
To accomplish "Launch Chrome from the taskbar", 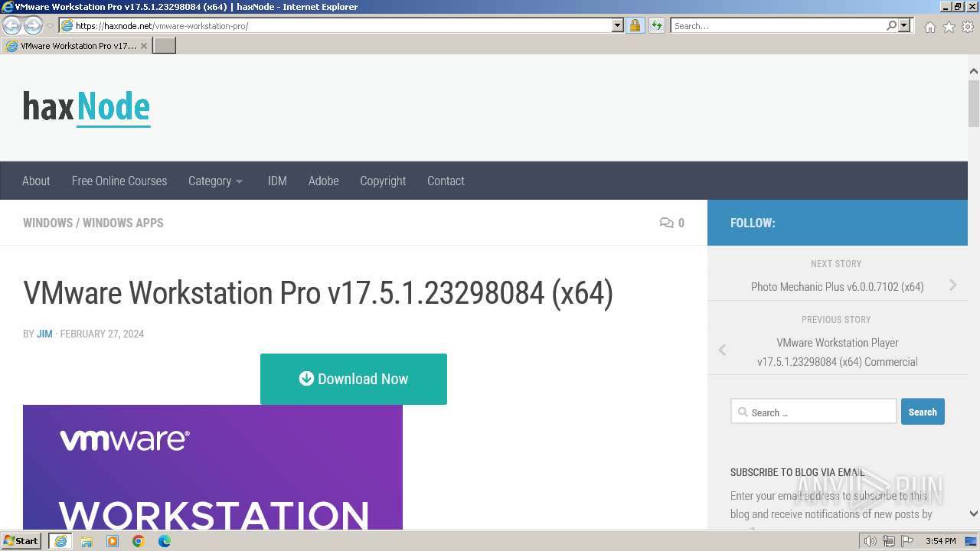I will (139, 541).
